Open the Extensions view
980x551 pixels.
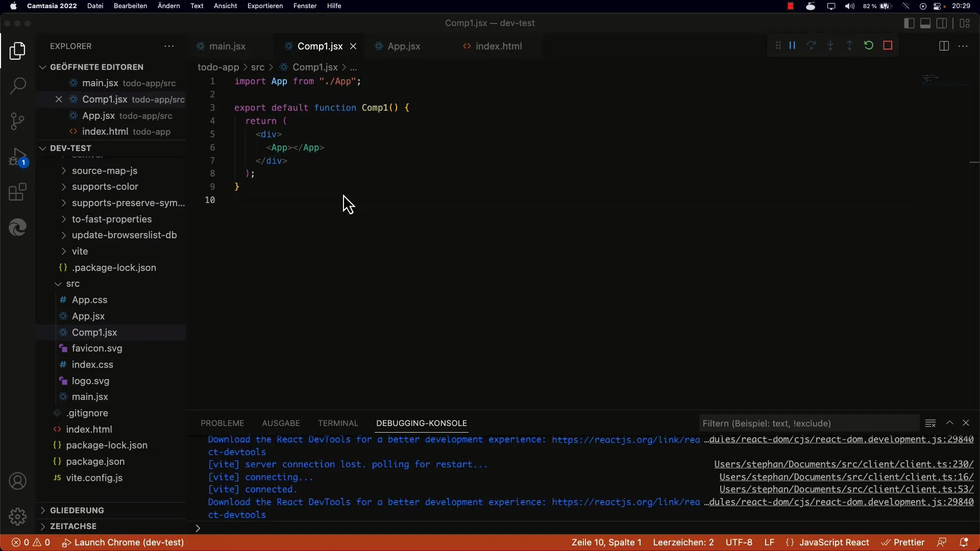18,192
